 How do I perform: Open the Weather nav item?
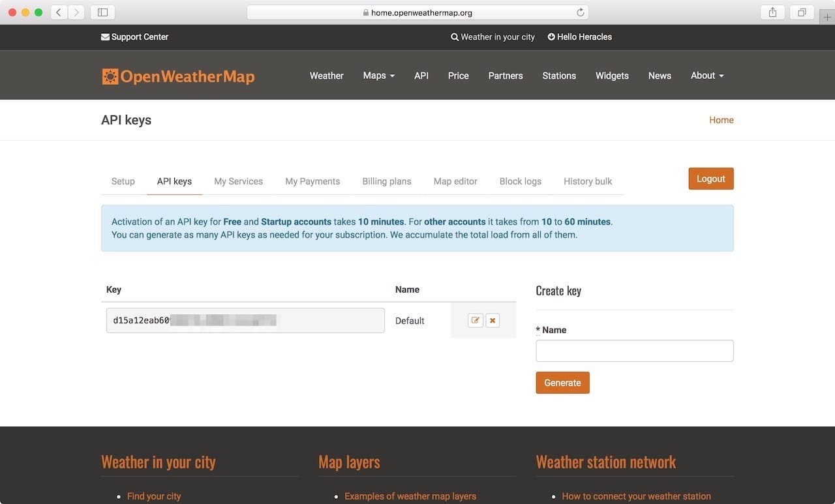pyautogui.click(x=326, y=76)
